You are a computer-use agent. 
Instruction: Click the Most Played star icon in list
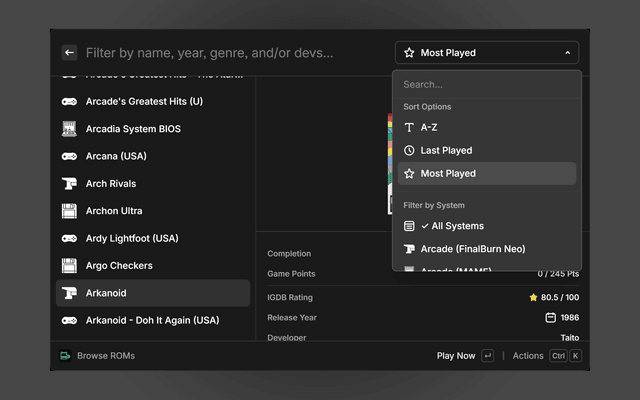click(409, 173)
